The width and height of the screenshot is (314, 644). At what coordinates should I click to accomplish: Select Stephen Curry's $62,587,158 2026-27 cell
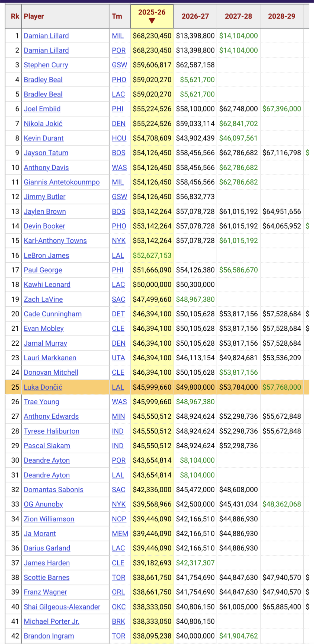click(x=195, y=65)
